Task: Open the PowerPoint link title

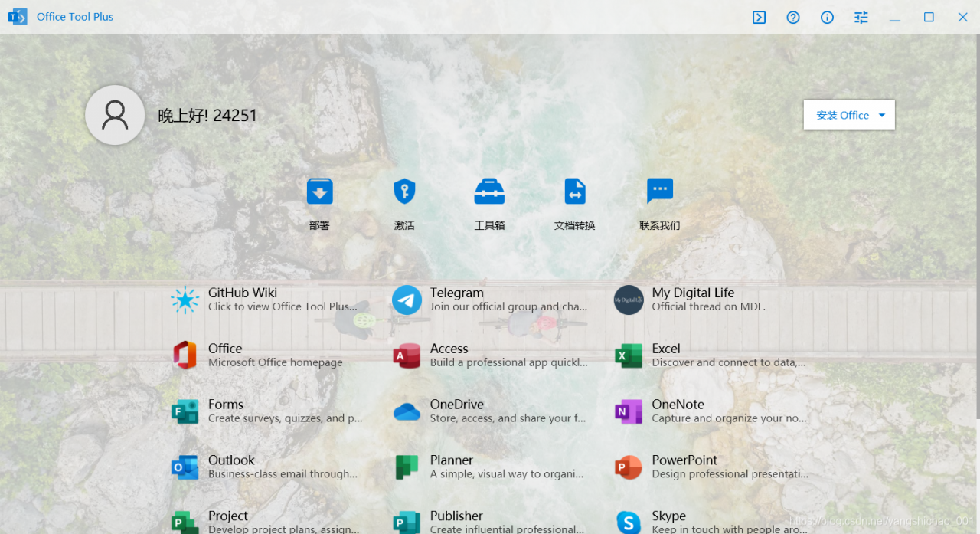Action: (x=684, y=460)
